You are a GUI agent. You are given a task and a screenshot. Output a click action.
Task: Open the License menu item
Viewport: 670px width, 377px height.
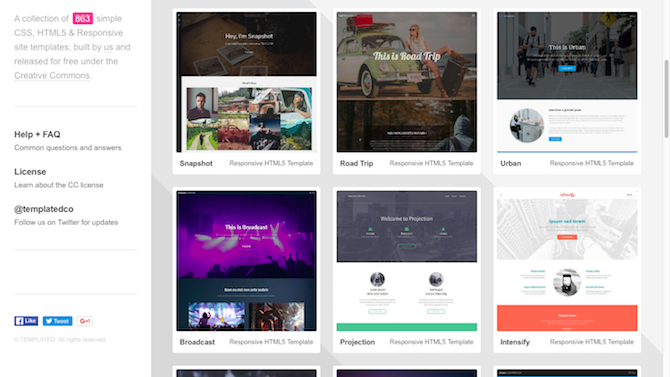point(30,171)
